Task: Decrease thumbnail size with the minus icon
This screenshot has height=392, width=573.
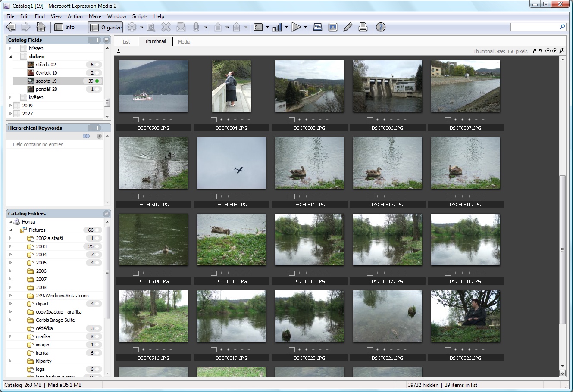Action: 548,51
